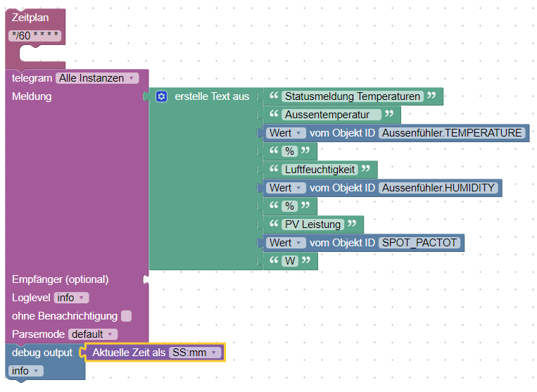Select the Zeitplan block header

click(30, 18)
